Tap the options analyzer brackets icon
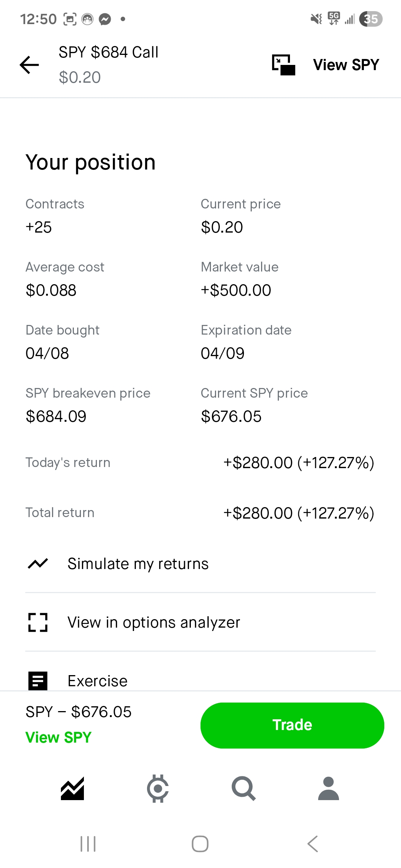Screen dimensions: 401x868 (38, 622)
